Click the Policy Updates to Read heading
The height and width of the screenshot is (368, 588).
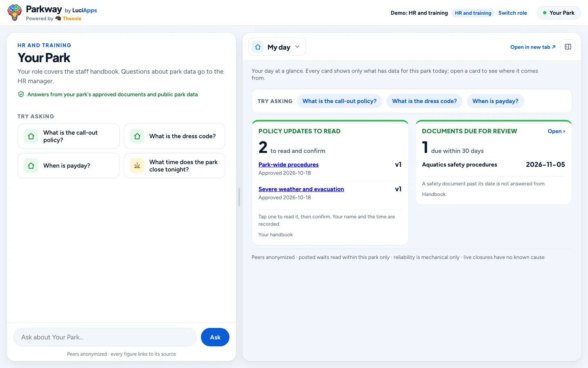pos(299,131)
